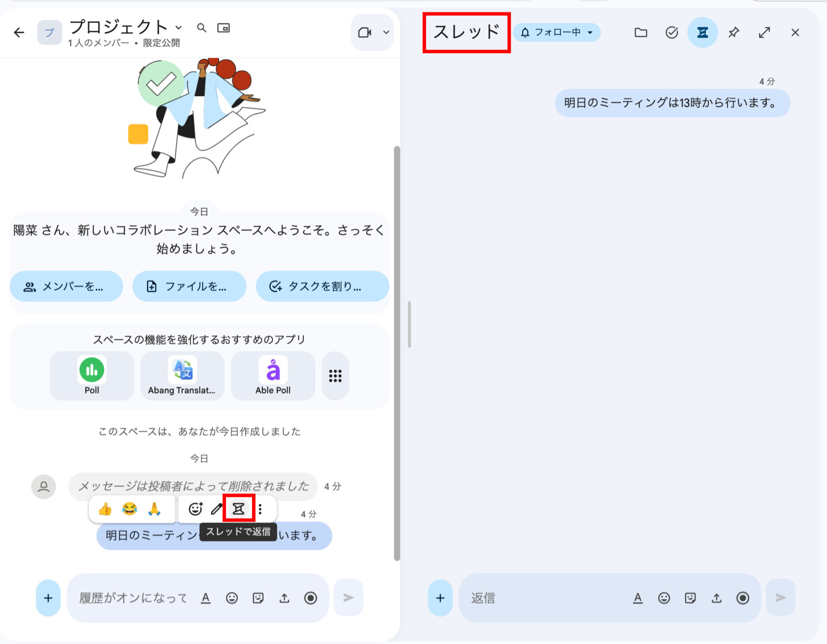The width and height of the screenshot is (827, 644).
Task: Open the emoji picker in the reply composer
Action: click(x=664, y=598)
